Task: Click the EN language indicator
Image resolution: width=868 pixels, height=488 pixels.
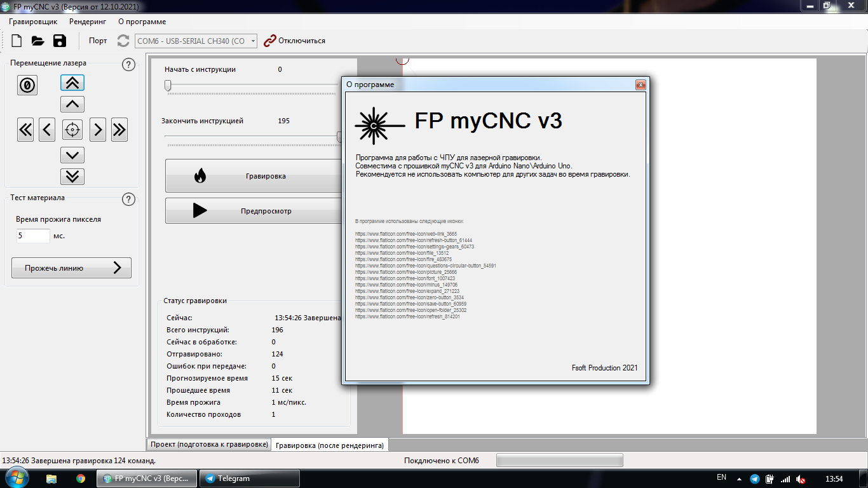Action: 721,477
